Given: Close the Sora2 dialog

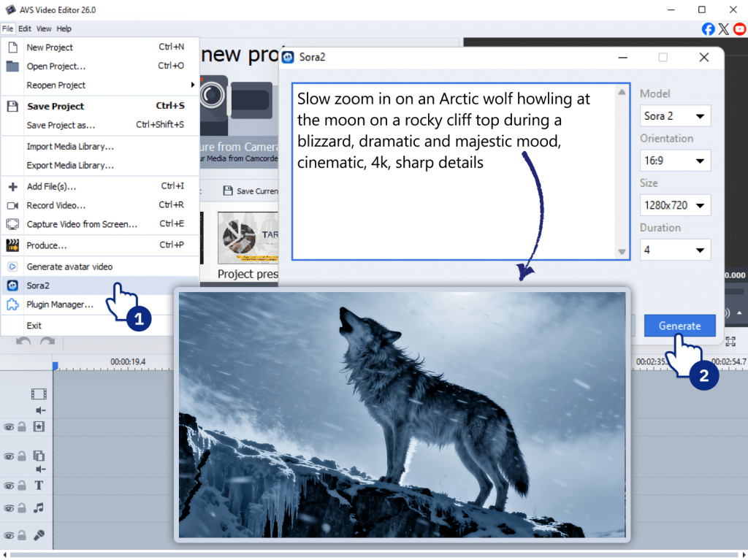Looking at the screenshot, I should tap(703, 57).
